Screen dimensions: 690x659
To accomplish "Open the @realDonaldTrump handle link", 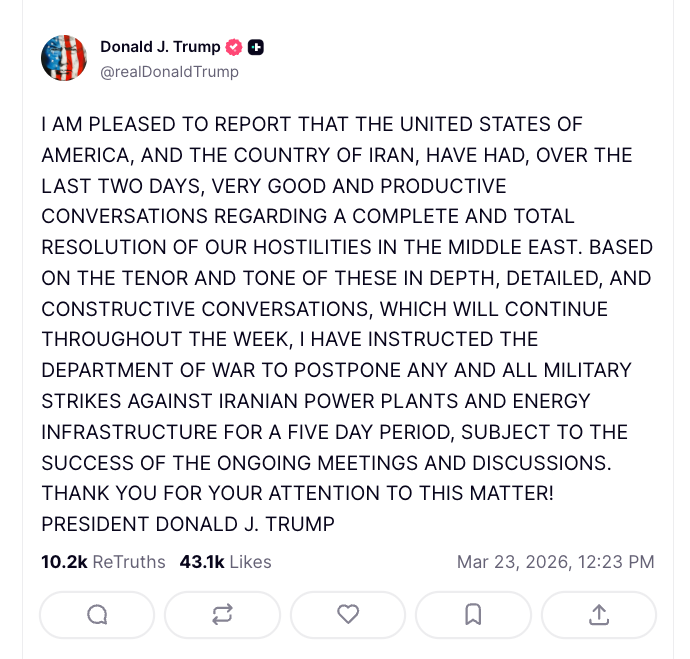I will pos(169,72).
